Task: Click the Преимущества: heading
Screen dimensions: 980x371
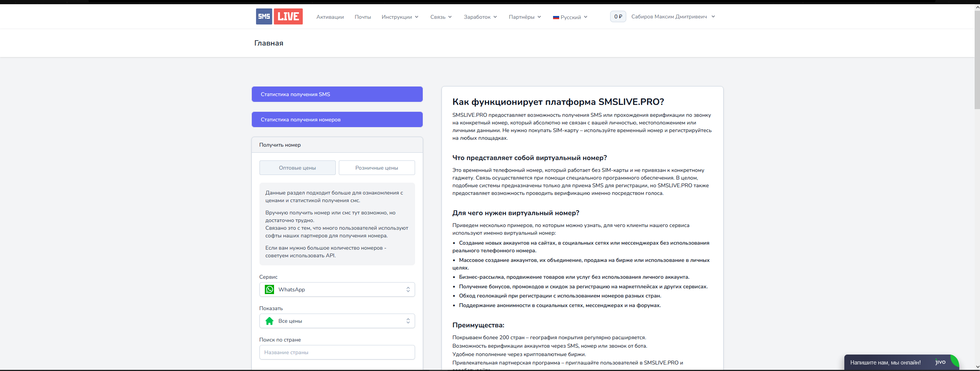Action: pyautogui.click(x=478, y=325)
